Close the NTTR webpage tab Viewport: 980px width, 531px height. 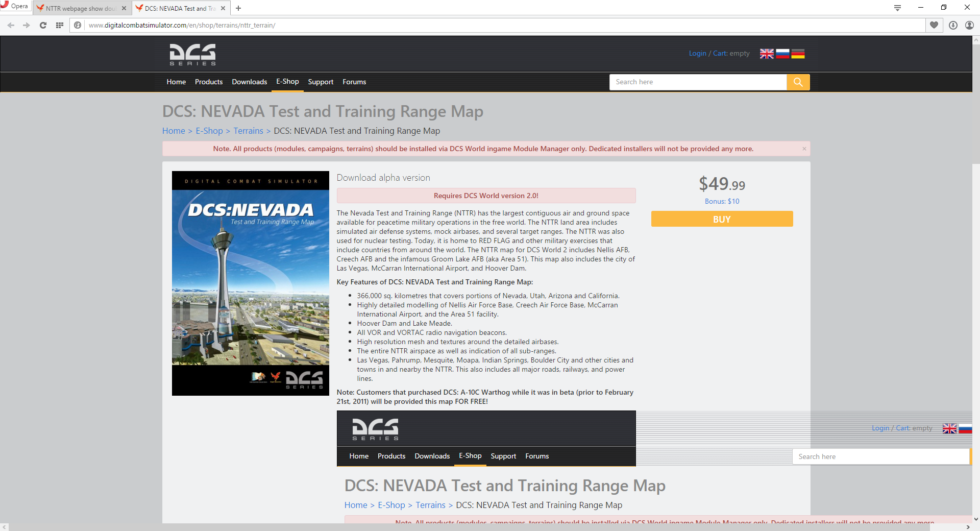pyautogui.click(x=124, y=8)
